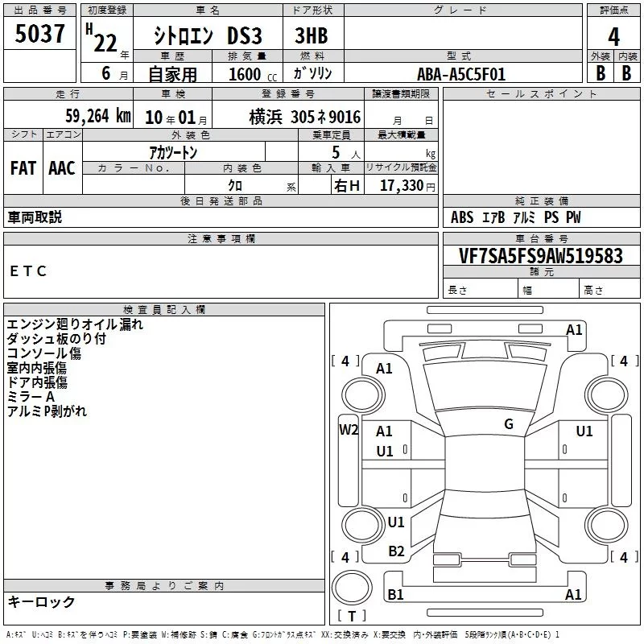Select the door shape value 3HB

(312, 35)
